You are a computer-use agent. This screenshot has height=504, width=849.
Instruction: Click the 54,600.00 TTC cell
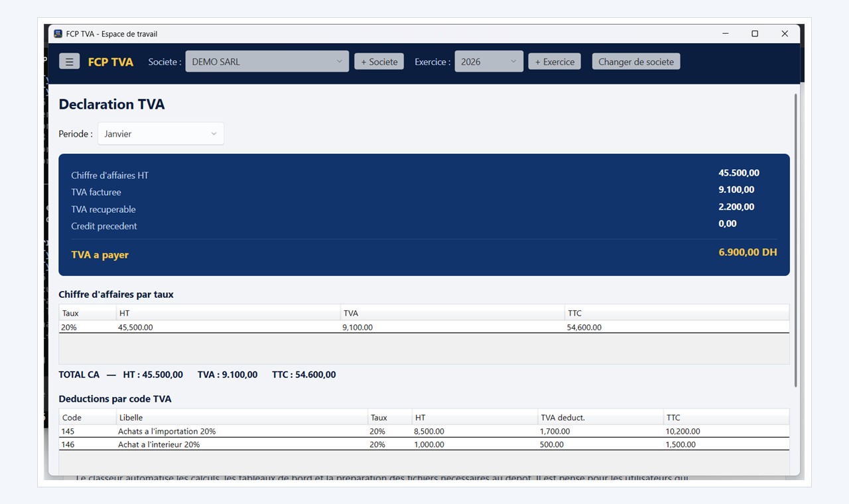677,328
